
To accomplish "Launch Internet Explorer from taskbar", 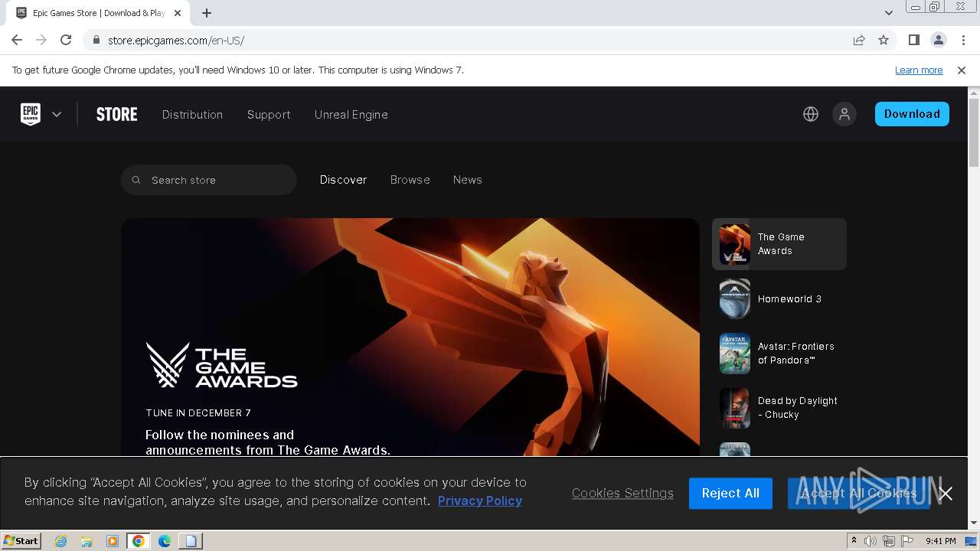I will [x=60, y=541].
